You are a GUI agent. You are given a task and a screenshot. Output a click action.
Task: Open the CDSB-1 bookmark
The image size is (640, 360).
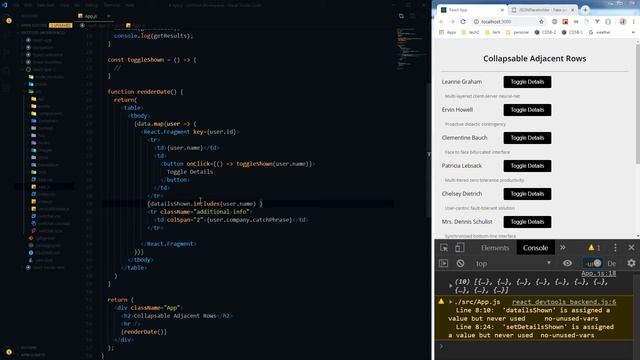click(572, 32)
